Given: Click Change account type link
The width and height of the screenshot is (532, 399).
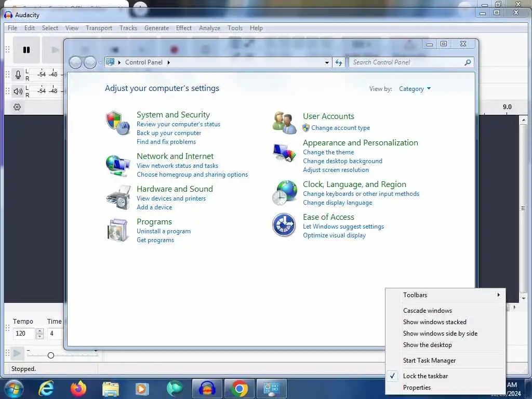Looking at the screenshot, I should click(x=341, y=128).
